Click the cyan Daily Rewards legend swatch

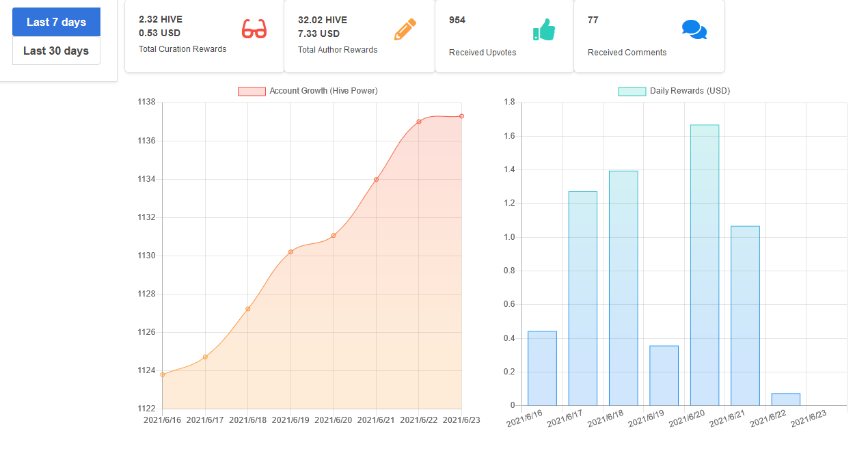pyautogui.click(x=632, y=92)
